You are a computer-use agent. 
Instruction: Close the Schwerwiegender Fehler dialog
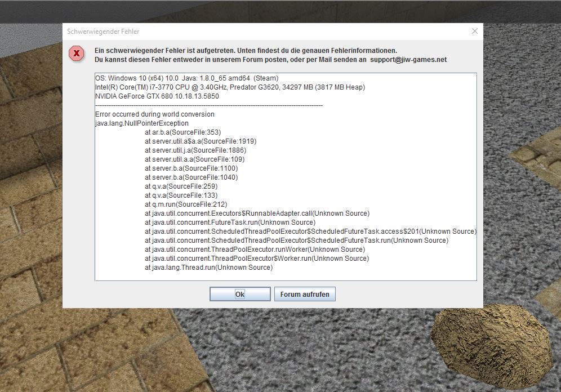[474, 32]
